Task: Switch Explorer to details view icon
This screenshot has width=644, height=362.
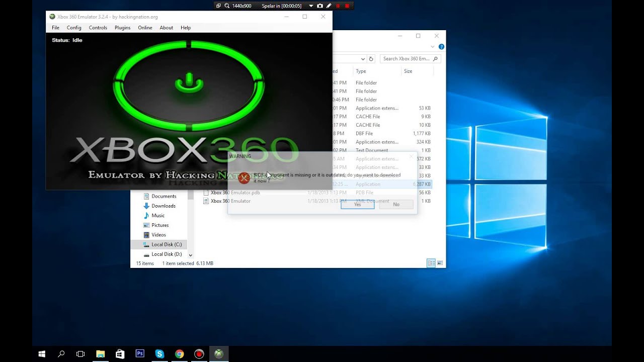Action: click(431, 263)
